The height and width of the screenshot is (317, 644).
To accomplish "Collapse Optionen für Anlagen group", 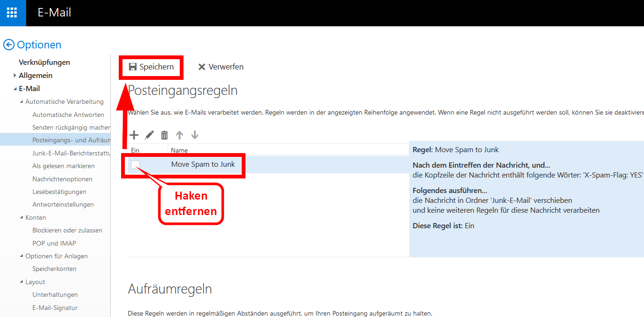I will point(22,256).
